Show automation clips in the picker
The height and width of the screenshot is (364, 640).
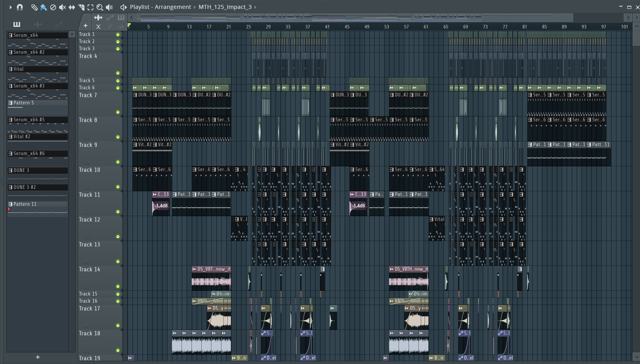click(x=58, y=24)
